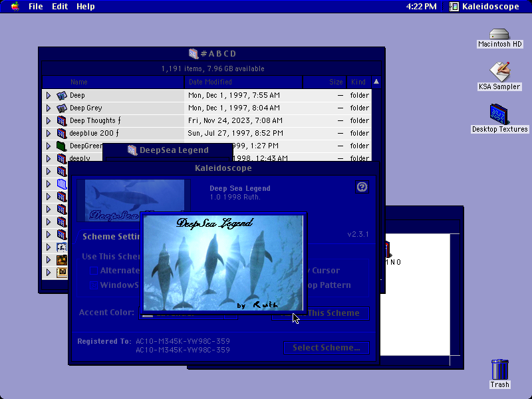The width and height of the screenshot is (532, 399).
Task: Click the 'v2.3.1' version text
Action: click(x=358, y=234)
